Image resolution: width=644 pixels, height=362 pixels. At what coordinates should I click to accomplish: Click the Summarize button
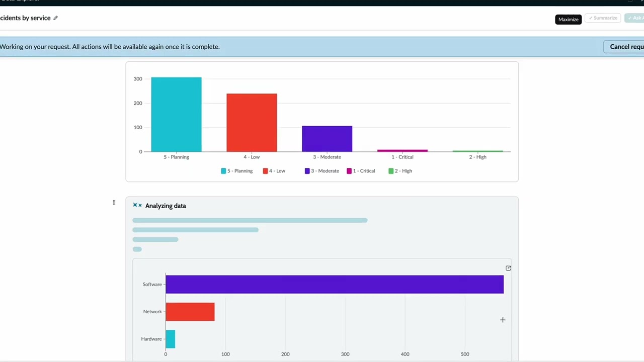point(603,18)
